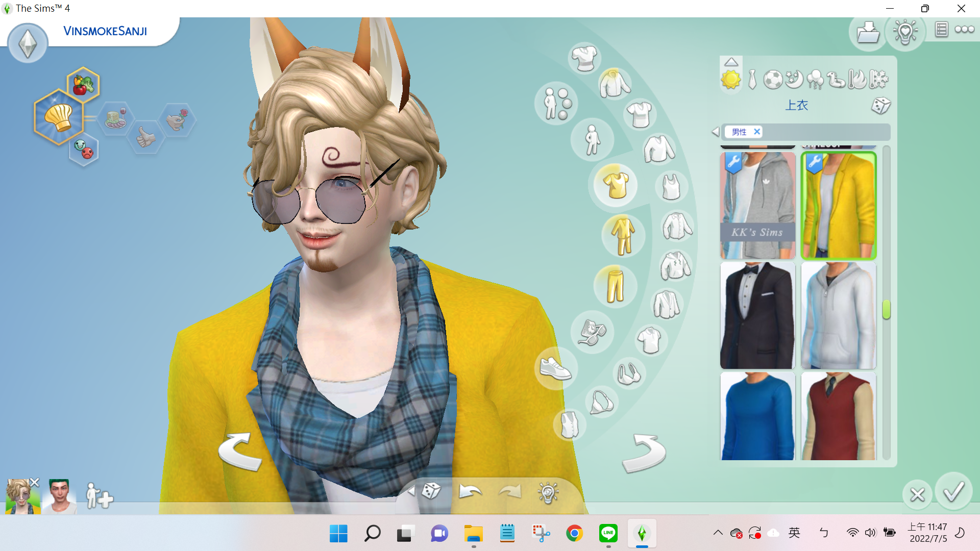Switch to Hot Weather flame category
980x551 pixels.
point(857,80)
